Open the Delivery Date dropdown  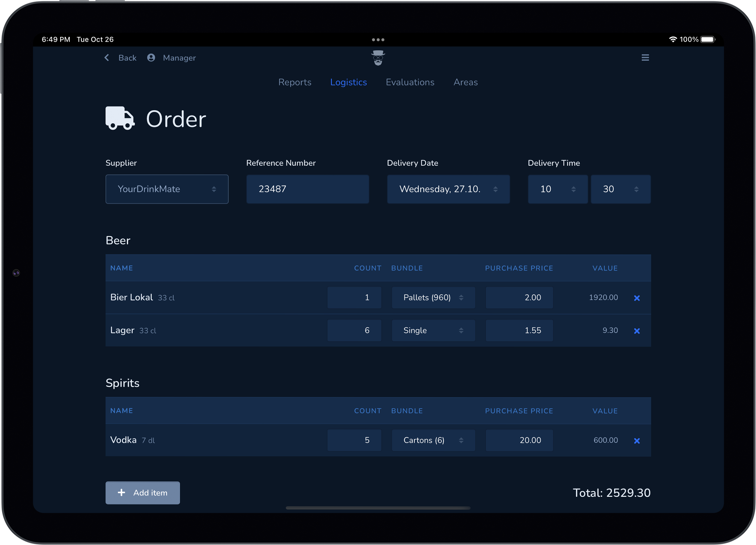tap(448, 189)
